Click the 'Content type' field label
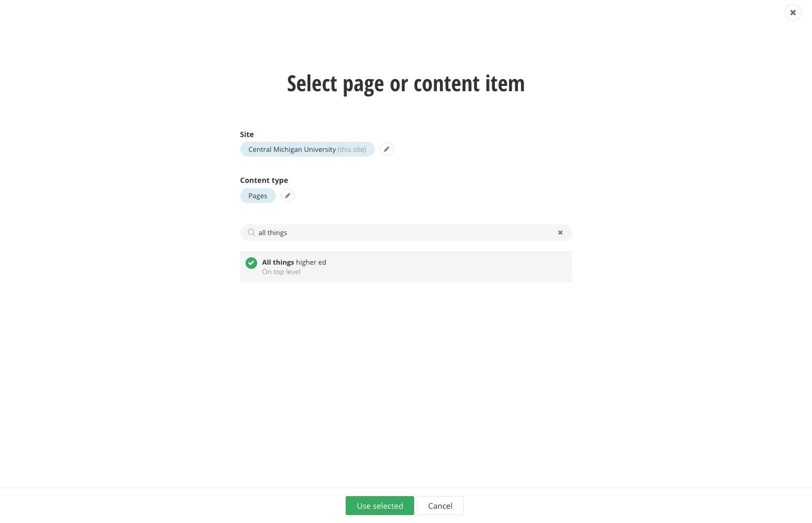 click(264, 180)
